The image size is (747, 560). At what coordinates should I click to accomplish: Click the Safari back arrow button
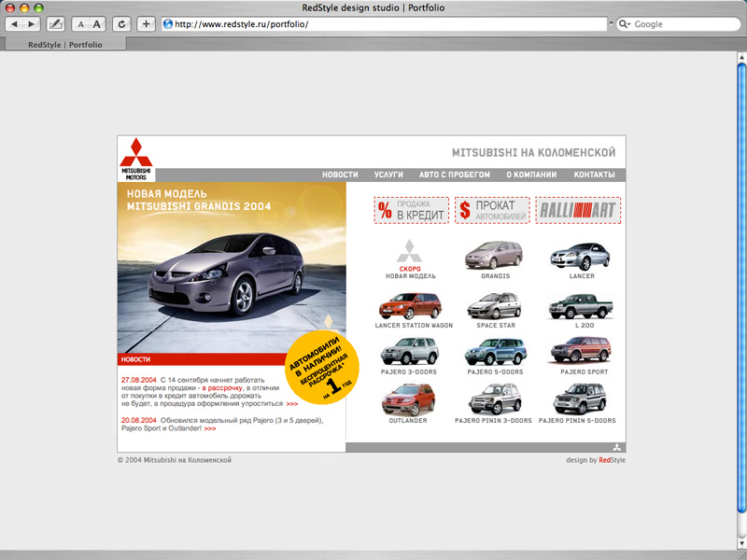tap(14, 24)
